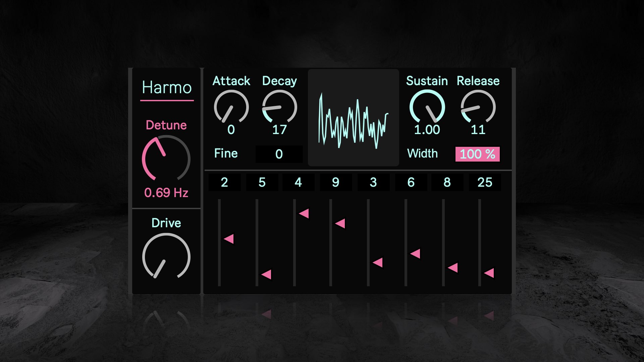
Task: Click the Sustain value 1.00
Action: click(427, 130)
